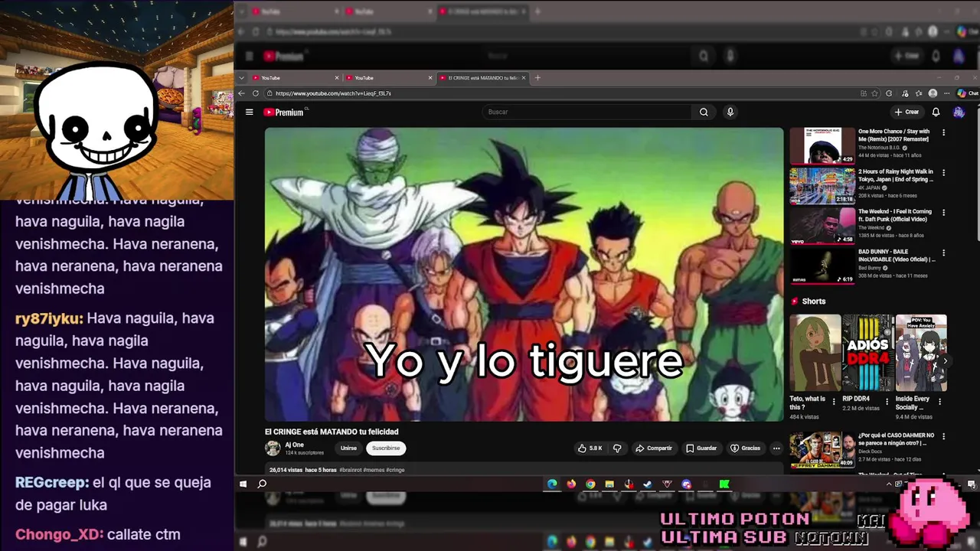Go back with the browser back arrow
The image size is (980, 551).
[x=242, y=93]
